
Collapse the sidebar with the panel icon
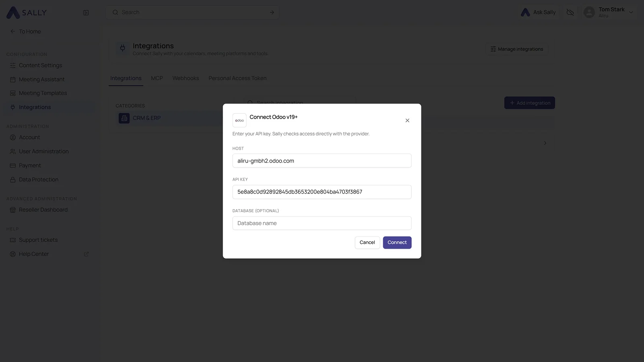click(x=86, y=12)
